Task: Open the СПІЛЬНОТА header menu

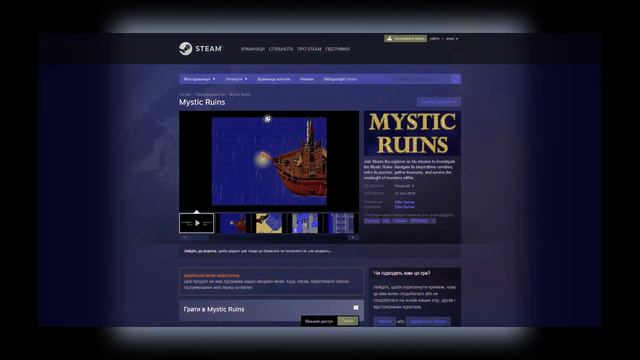Action: click(x=281, y=49)
